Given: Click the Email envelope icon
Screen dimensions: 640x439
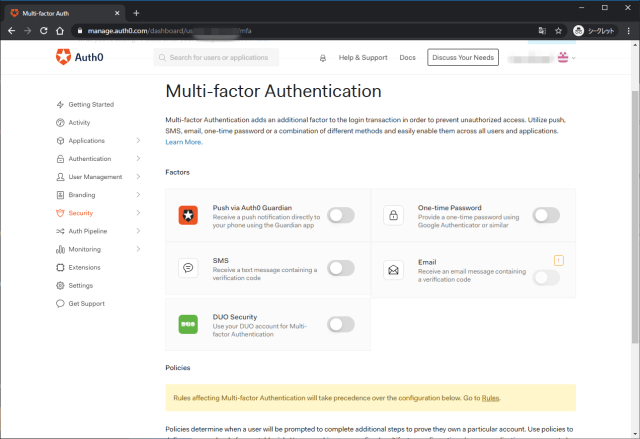Looking at the screenshot, I should 393,270.
